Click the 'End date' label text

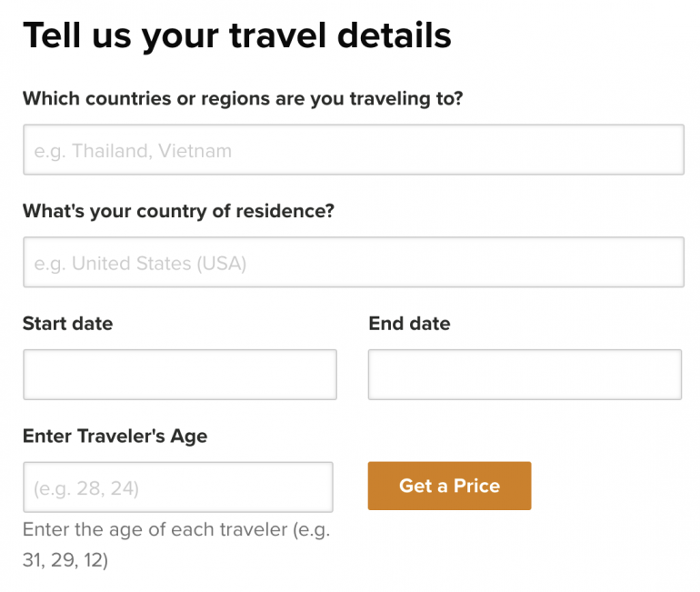409,324
